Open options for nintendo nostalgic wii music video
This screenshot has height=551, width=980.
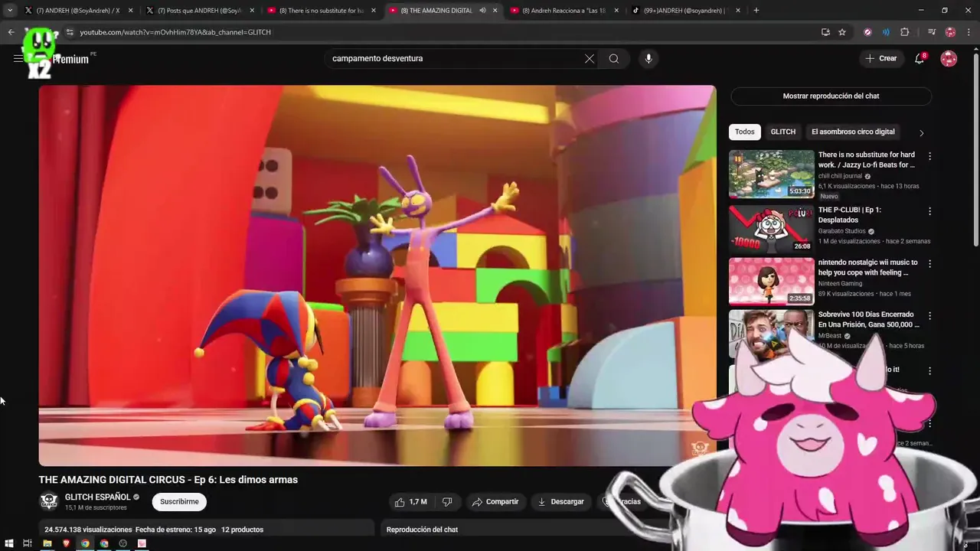929,263
